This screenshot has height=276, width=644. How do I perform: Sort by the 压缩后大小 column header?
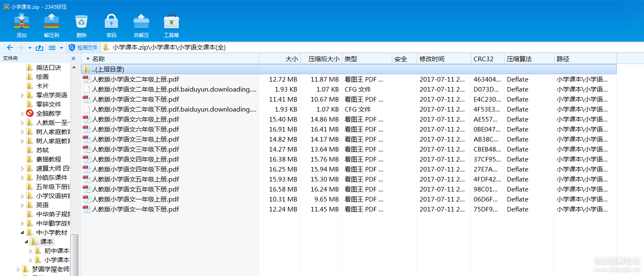coord(321,59)
